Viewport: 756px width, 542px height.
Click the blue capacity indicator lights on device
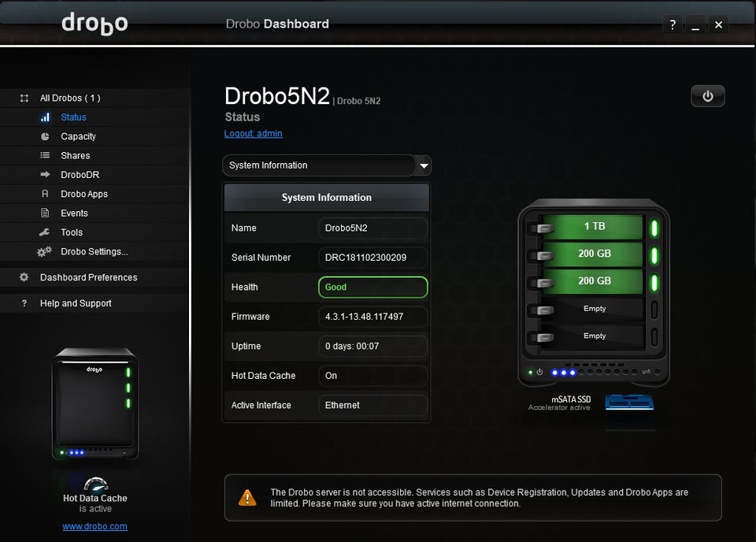tap(564, 373)
